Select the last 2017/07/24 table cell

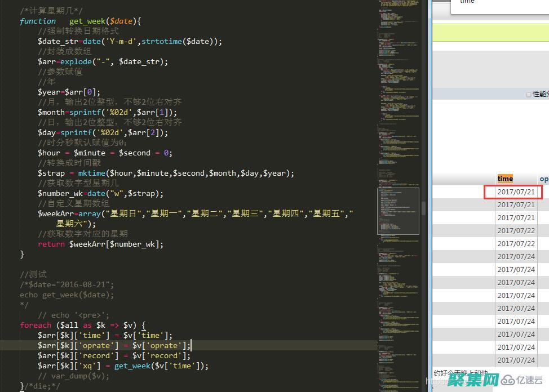(515, 360)
